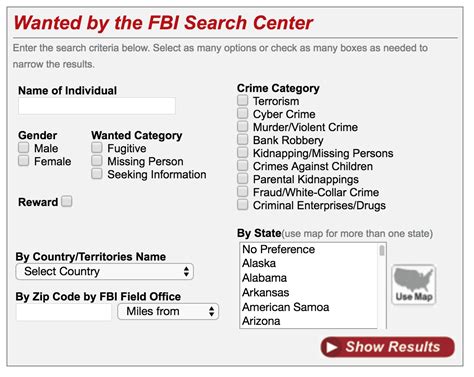Enable the Cyber Crime checkbox
This screenshot has height=377, width=474.
click(x=243, y=113)
